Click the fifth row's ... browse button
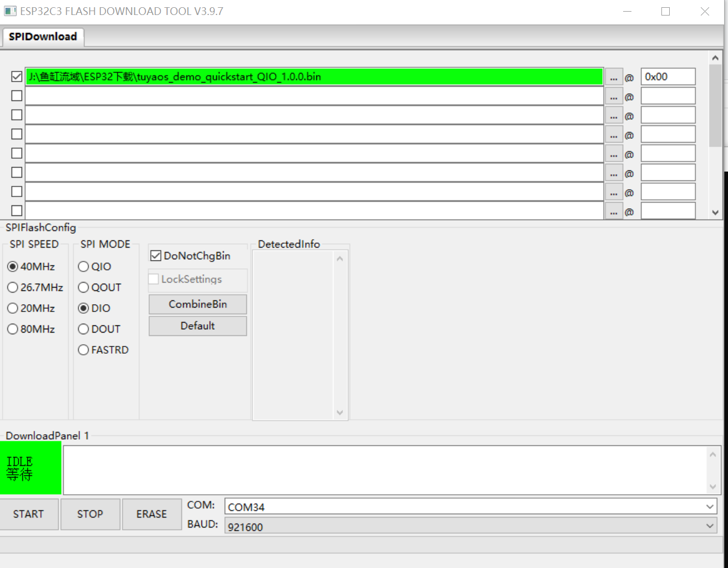Viewport: 728px width, 568px height. [x=614, y=154]
